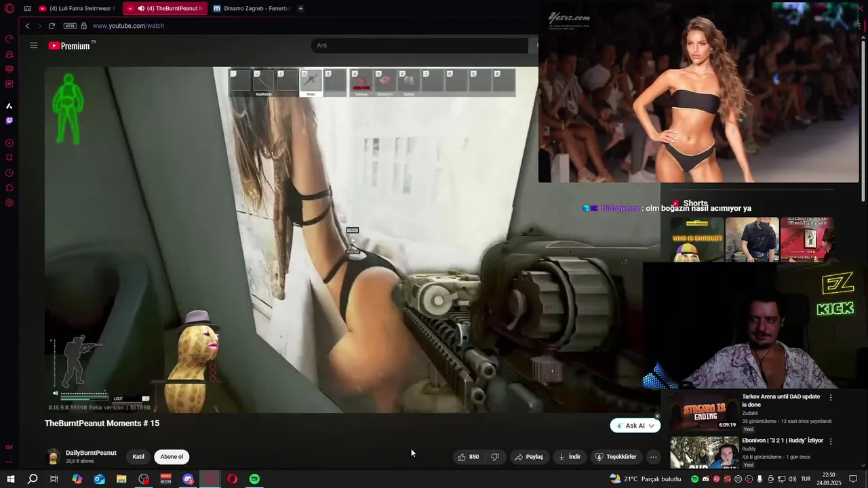The width and height of the screenshot is (868, 488).
Task: Open File Explorer from taskbar
Action: 121,479
